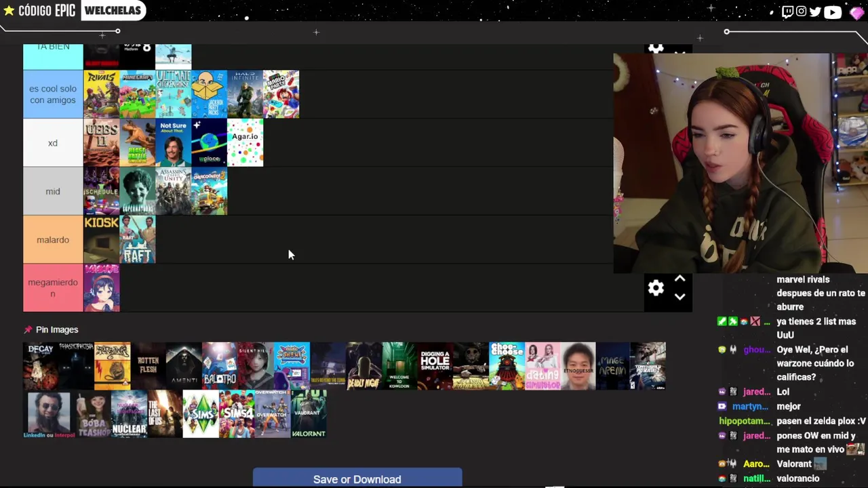The image size is (868, 488).
Task: Open the Twitter bird icon
Action: tap(815, 12)
